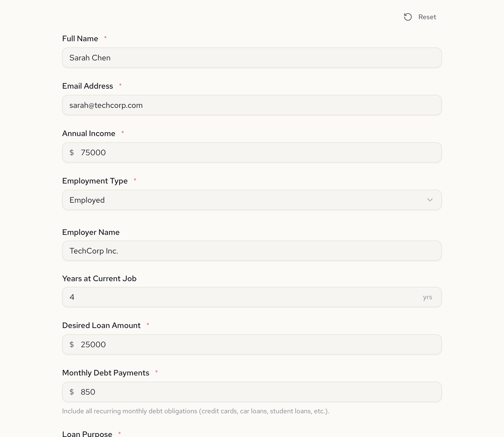Focus the Full Name field with Sarah Chen
Screen dimensions: 504x437
click(x=251, y=58)
